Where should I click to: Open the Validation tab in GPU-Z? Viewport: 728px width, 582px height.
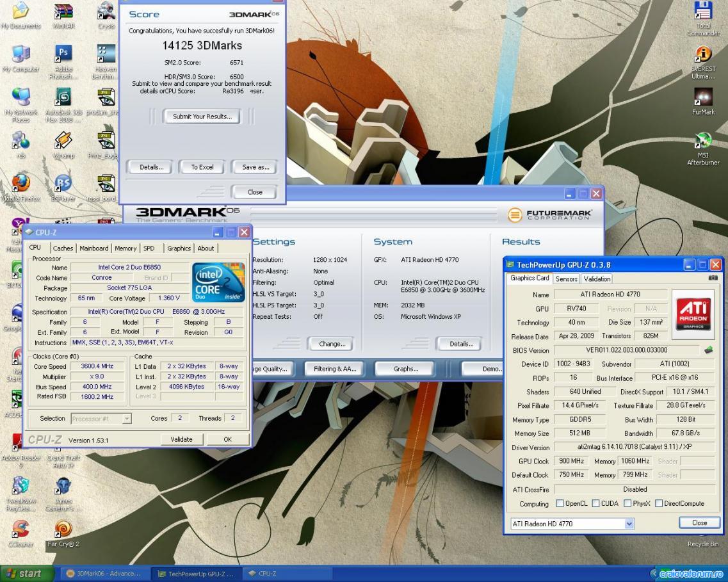click(597, 279)
